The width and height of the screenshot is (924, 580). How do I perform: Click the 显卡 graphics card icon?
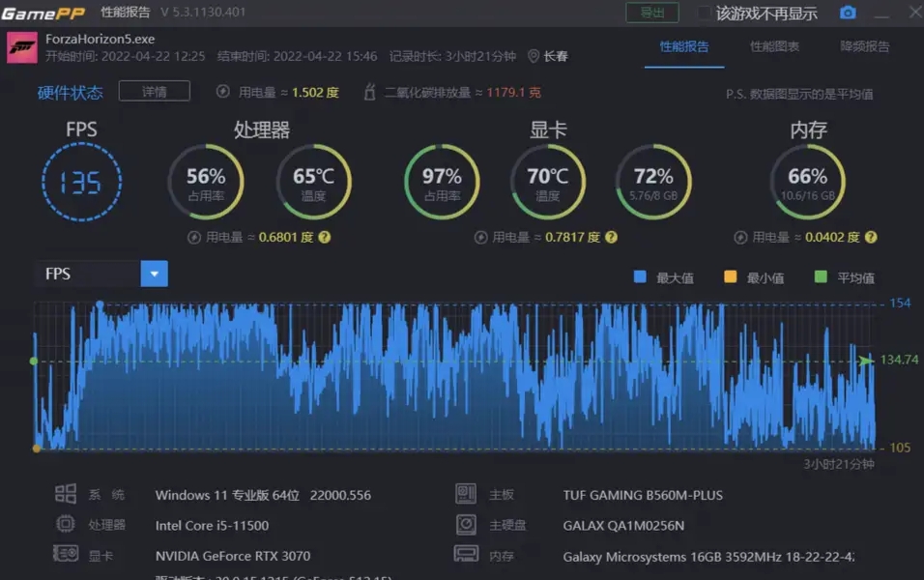pos(66,553)
